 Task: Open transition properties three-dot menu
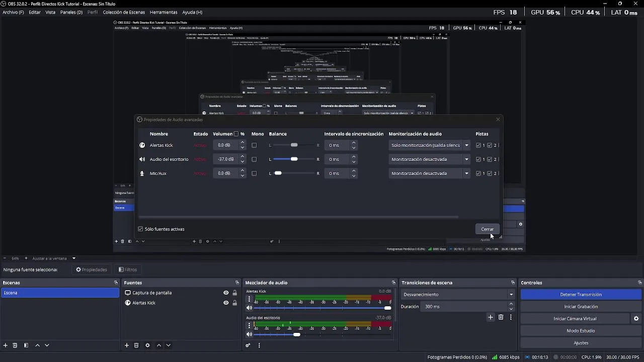click(511, 317)
